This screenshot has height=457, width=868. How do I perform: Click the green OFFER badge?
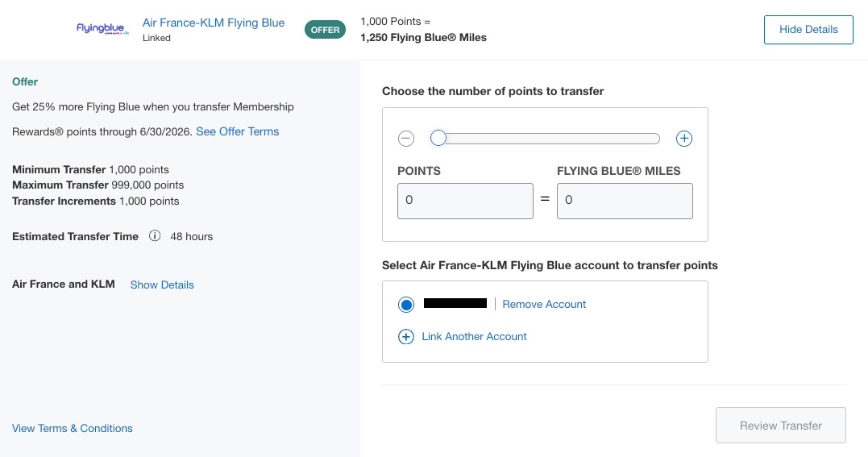pos(325,30)
